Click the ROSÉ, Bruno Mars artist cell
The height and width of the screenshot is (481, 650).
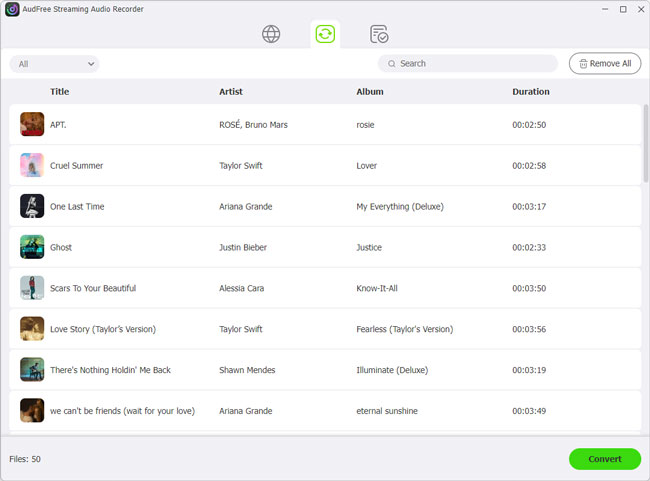[253, 124]
